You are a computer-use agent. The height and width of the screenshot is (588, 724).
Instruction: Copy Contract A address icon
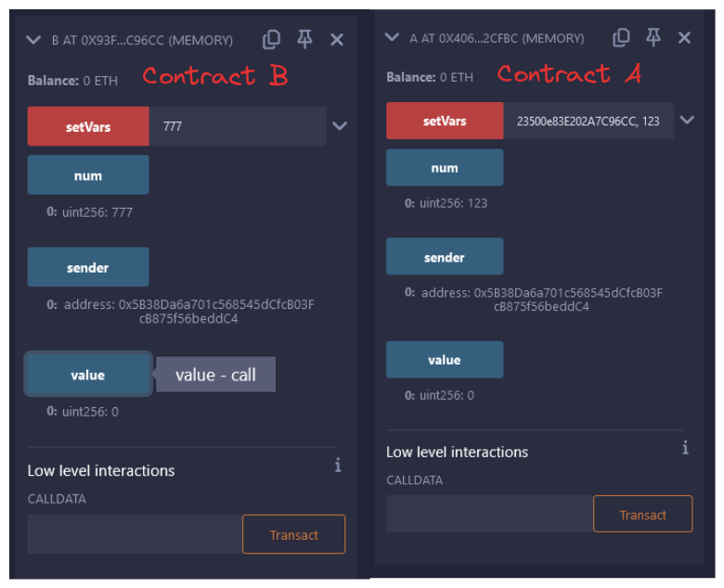click(x=621, y=37)
